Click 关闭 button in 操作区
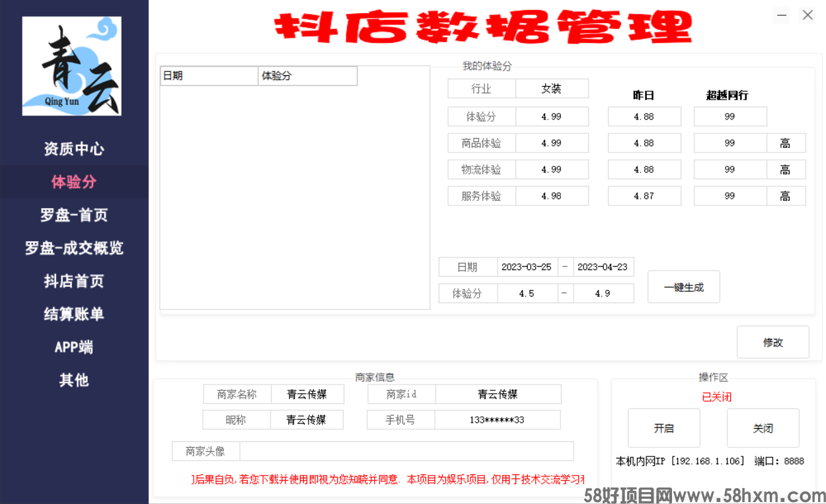 [x=763, y=428]
